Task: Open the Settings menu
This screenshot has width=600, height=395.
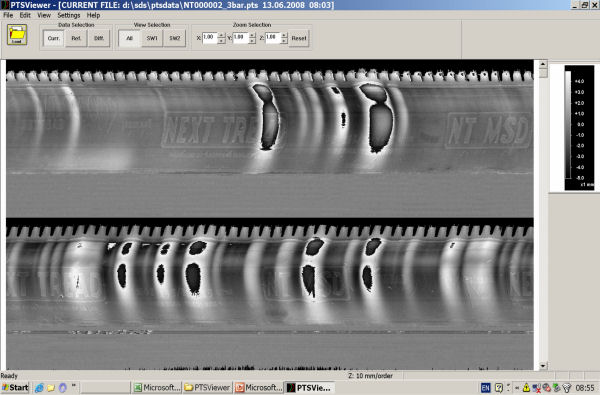Action: (x=69, y=15)
